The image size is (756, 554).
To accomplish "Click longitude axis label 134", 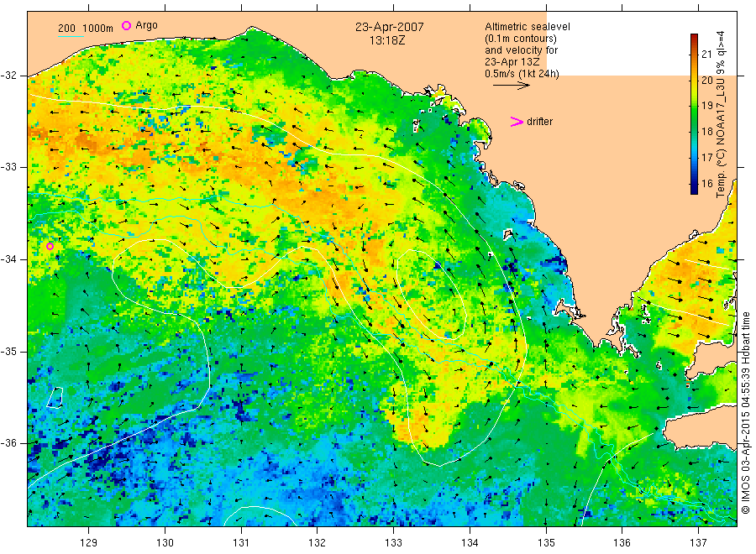I will [470, 542].
